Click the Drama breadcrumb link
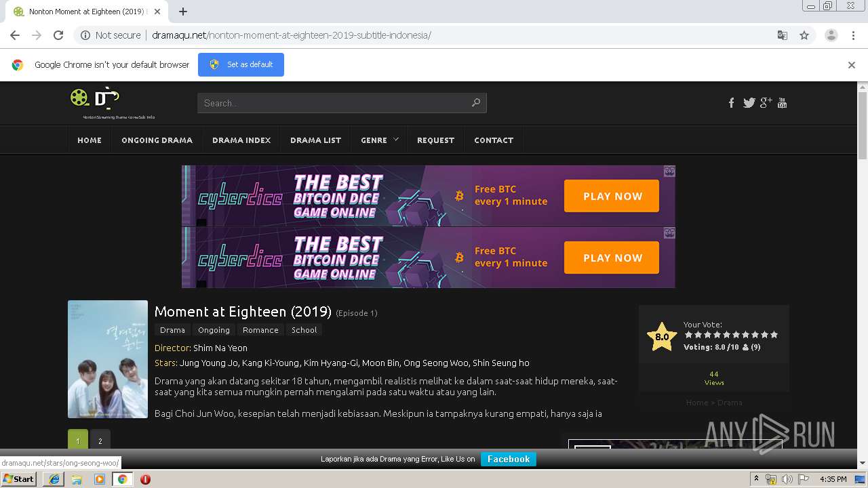 point(730,403)
